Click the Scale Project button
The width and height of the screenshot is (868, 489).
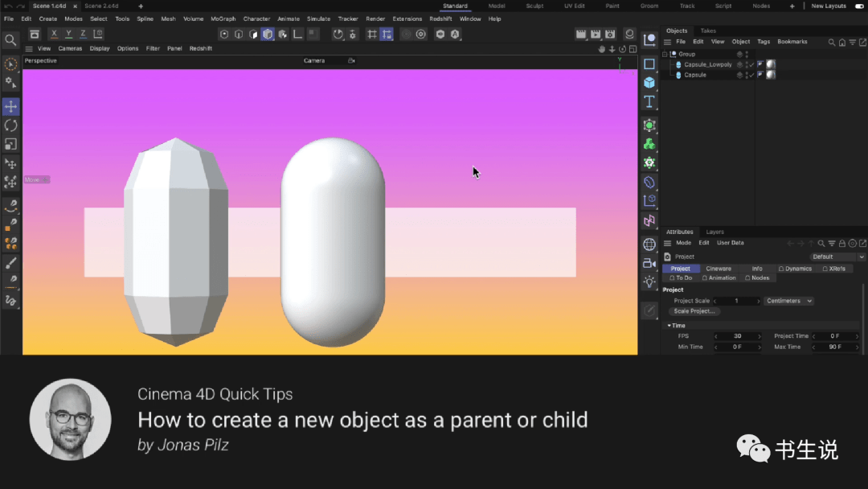[694, 311]
